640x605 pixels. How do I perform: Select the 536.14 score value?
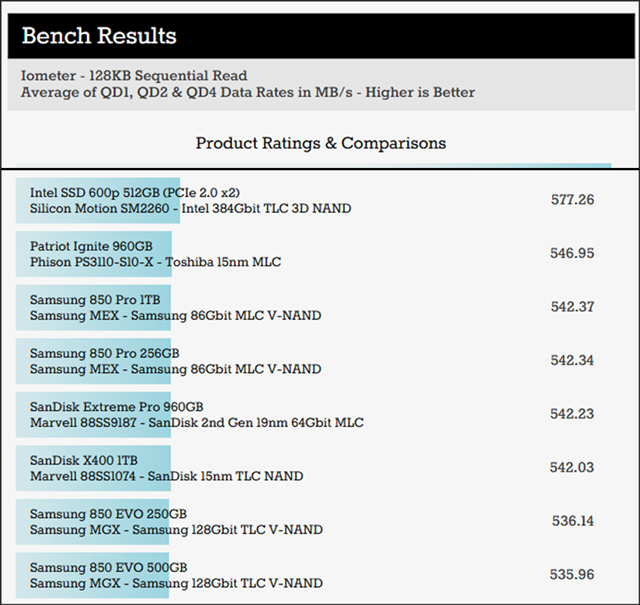click(572, 521)
